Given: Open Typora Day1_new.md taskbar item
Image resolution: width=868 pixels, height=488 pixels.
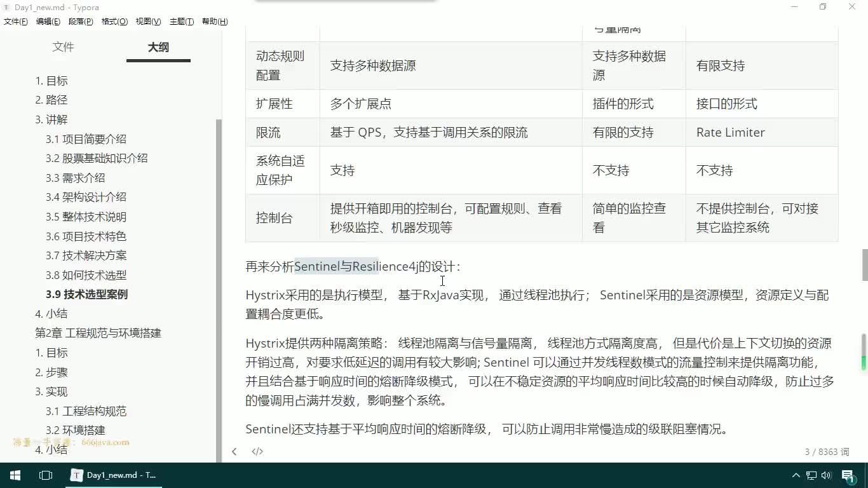Looking at the screenshot, I should (x=114, y=475).
